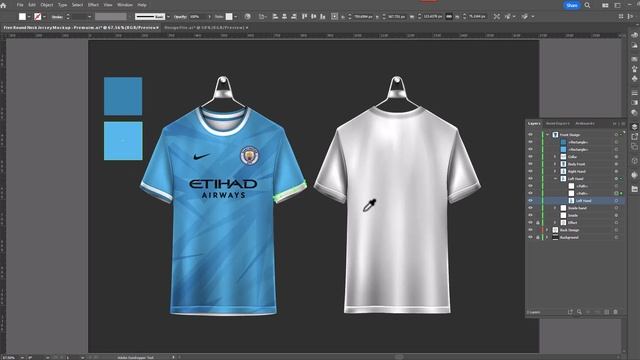Image resolution: width=640 pixels, height=360 pixels.
Task: Open the Layers panel options menu icon
Action: [623, 123]
